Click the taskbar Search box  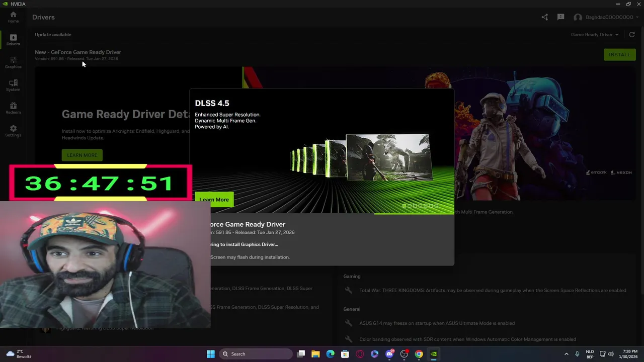pyautogui.click(x=256, y=354)
